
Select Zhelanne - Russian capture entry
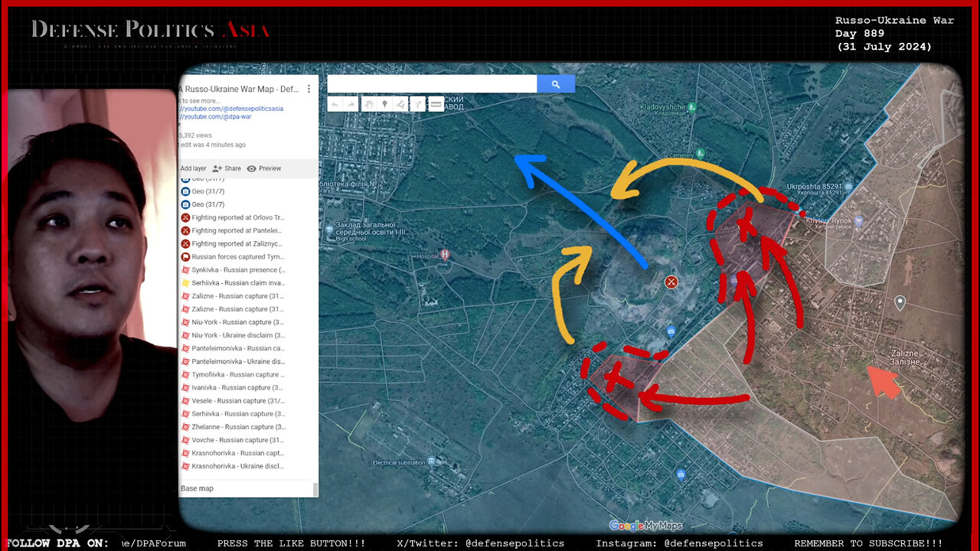(234, 426)
